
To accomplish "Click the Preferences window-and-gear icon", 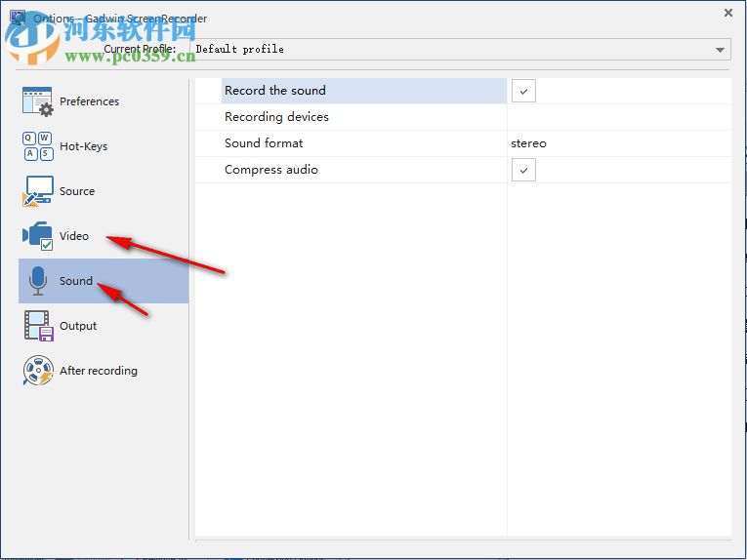I will 38,101.
